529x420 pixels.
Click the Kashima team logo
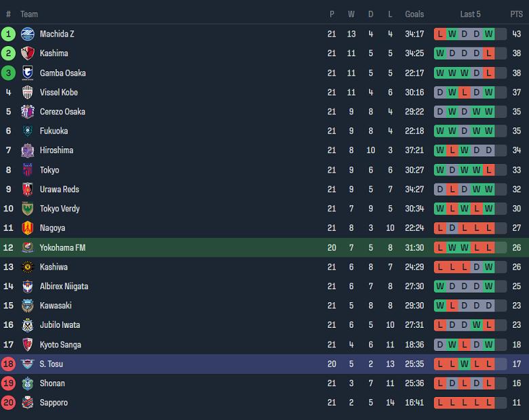point(27,54)
